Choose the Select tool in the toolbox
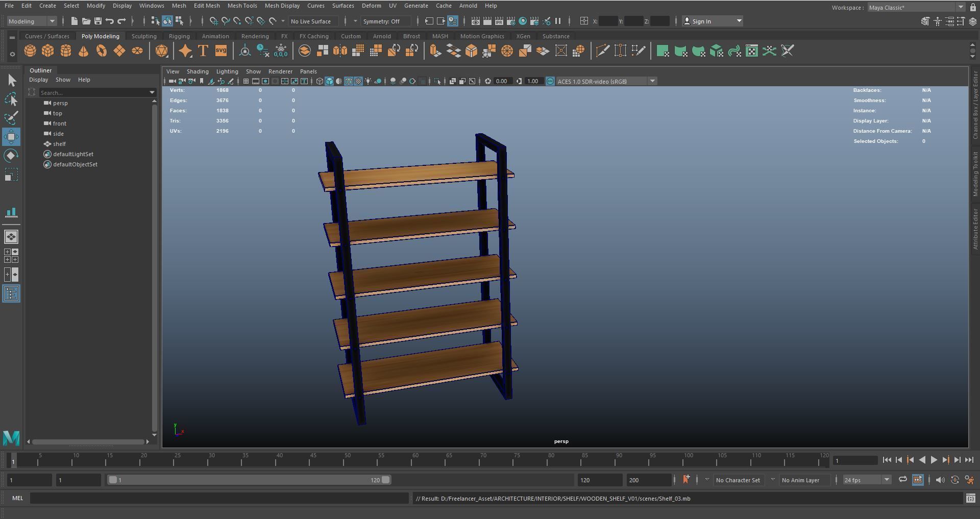The width and height of the screenshot is (980, 519). [x=11, y=80]
